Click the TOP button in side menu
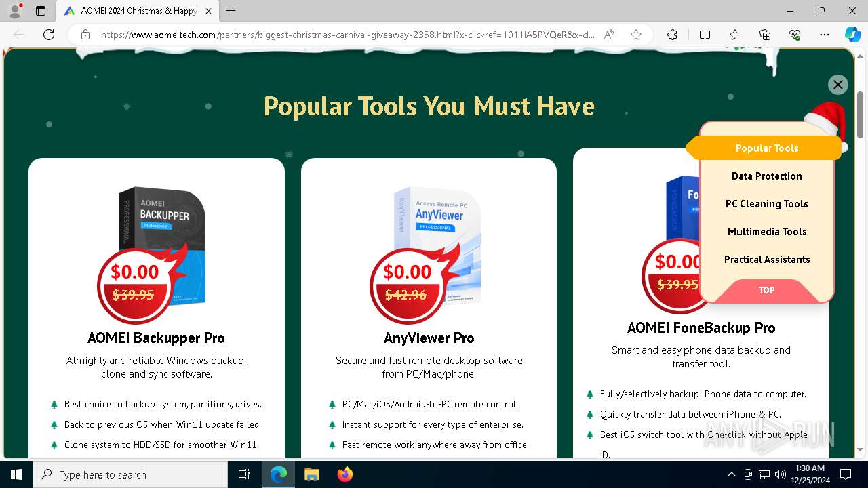Screen dimensions: 868x488 [x=767, y=290]
